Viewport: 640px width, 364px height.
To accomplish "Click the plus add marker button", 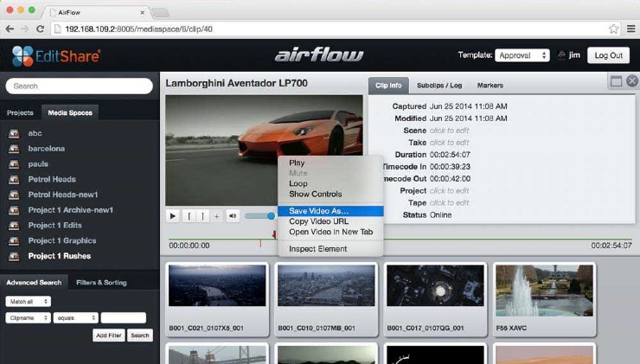I will 217,216.
